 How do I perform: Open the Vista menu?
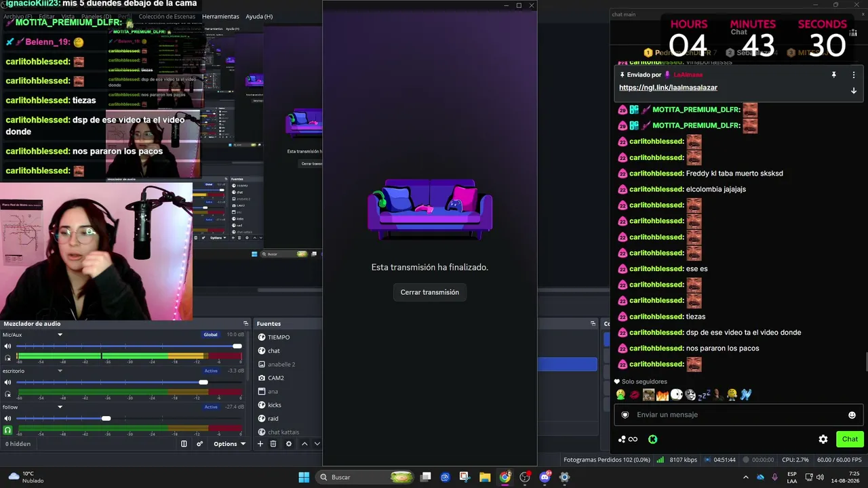click(68, 16)
